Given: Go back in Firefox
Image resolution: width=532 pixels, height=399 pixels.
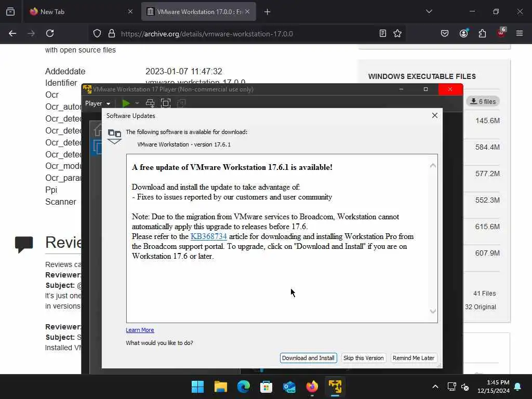Looking at the screenshot, I should pos(12,33).
